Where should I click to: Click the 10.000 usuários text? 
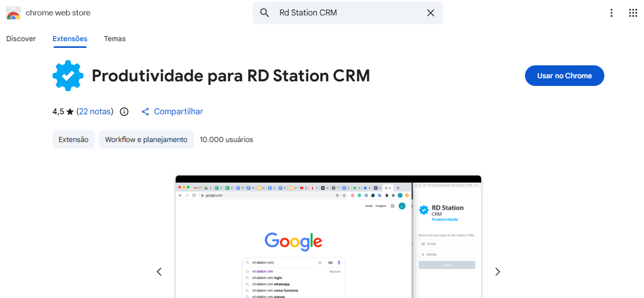(227, 139)
